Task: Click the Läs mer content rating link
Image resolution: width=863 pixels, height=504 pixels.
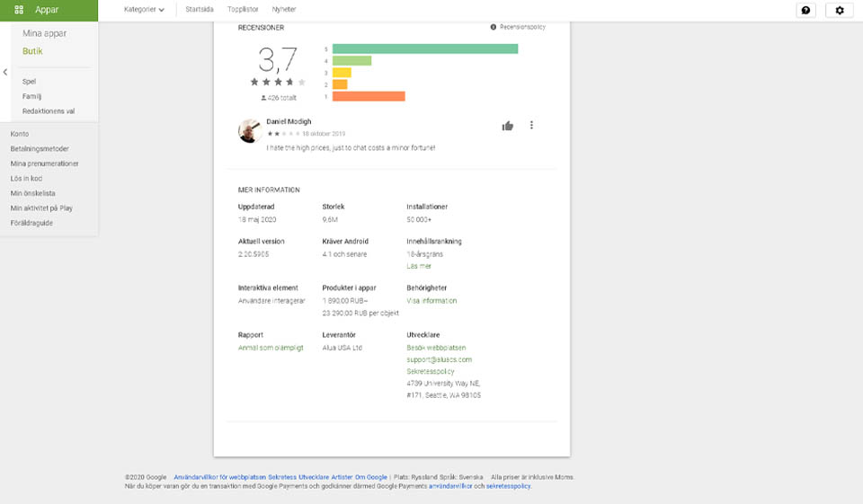Action: pos(419,267)
